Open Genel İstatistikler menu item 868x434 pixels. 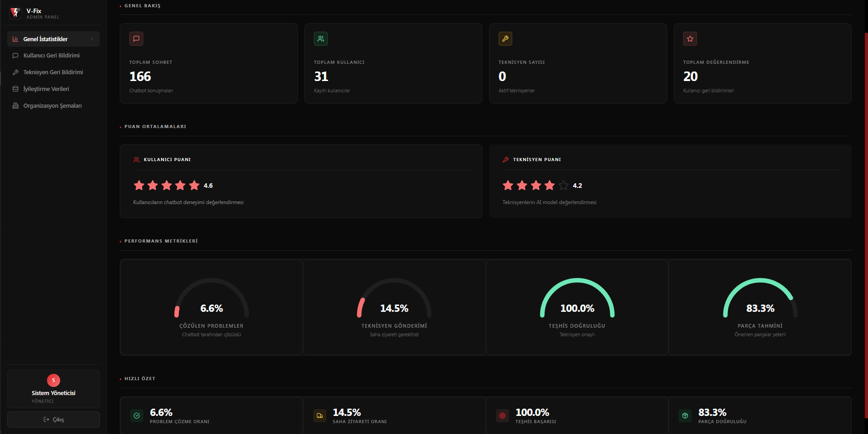coord(53,39)
